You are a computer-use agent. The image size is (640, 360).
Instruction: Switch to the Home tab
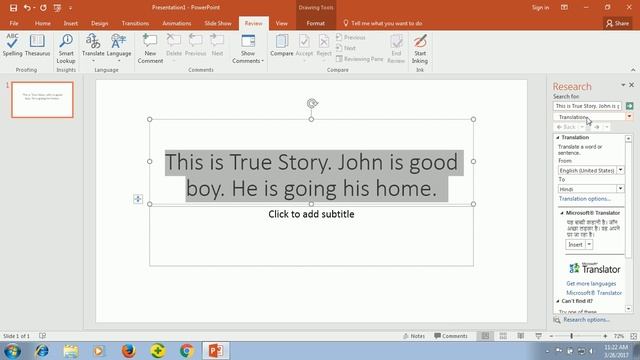(42, 23)
